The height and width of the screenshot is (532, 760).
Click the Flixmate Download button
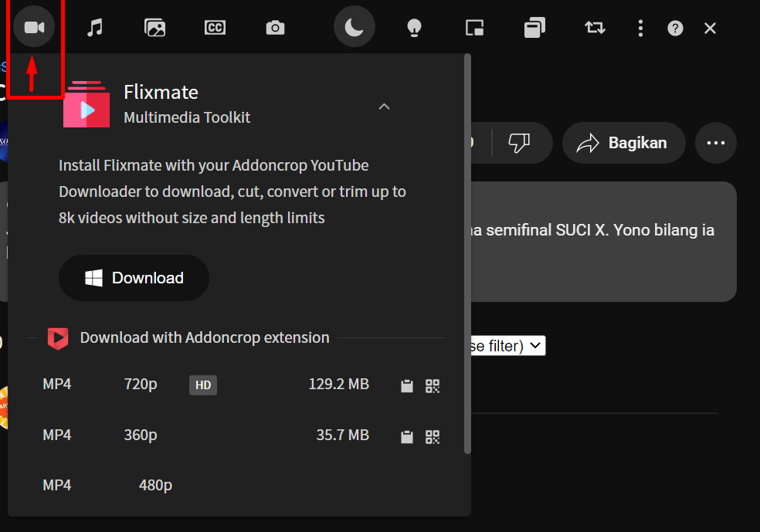134,278
